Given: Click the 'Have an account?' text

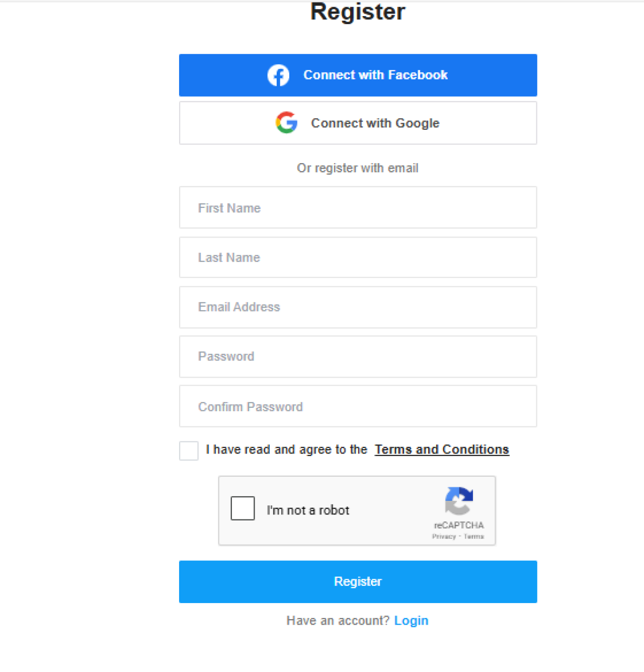Looking at the screenshot, I should (x=338, y=621).
